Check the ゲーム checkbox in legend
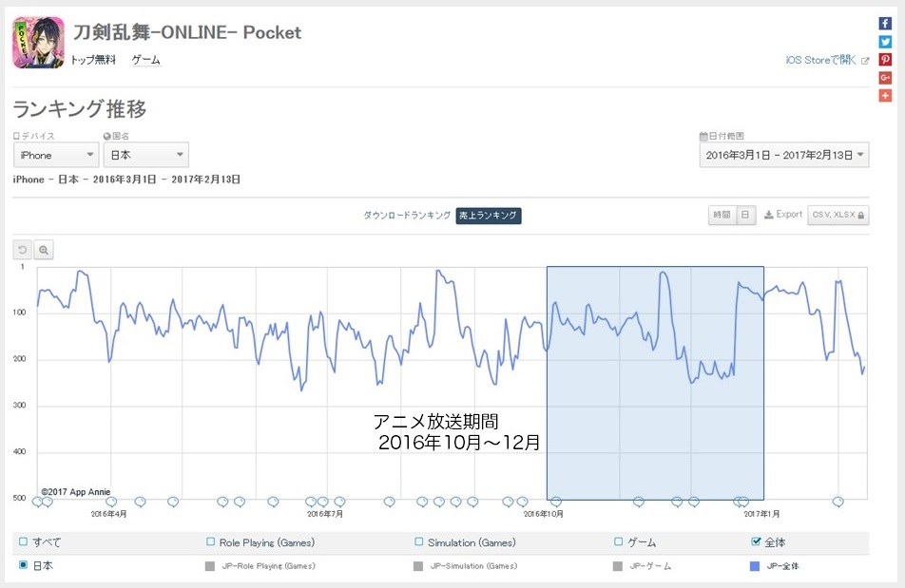The width and height of the screenshot is (905, 588). point(618,541)
